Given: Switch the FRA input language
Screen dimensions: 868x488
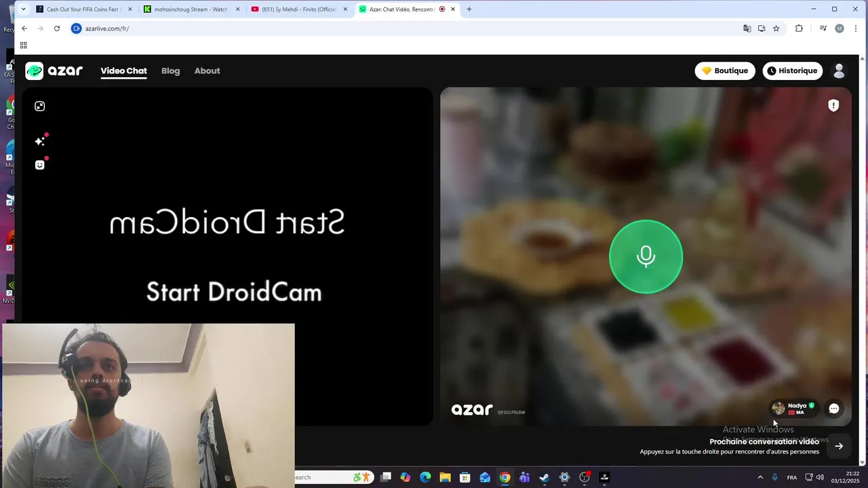Looking at the screenshot, I should (x=792, y=477).
